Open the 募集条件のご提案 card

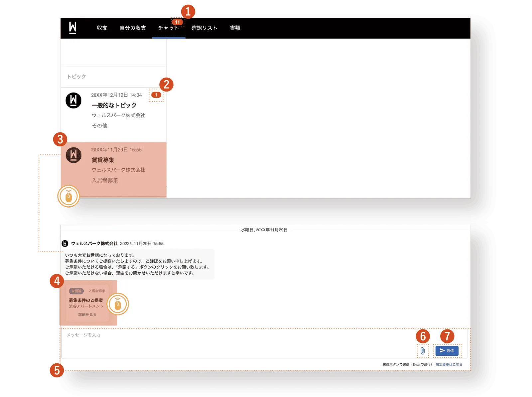click(88, 303)
